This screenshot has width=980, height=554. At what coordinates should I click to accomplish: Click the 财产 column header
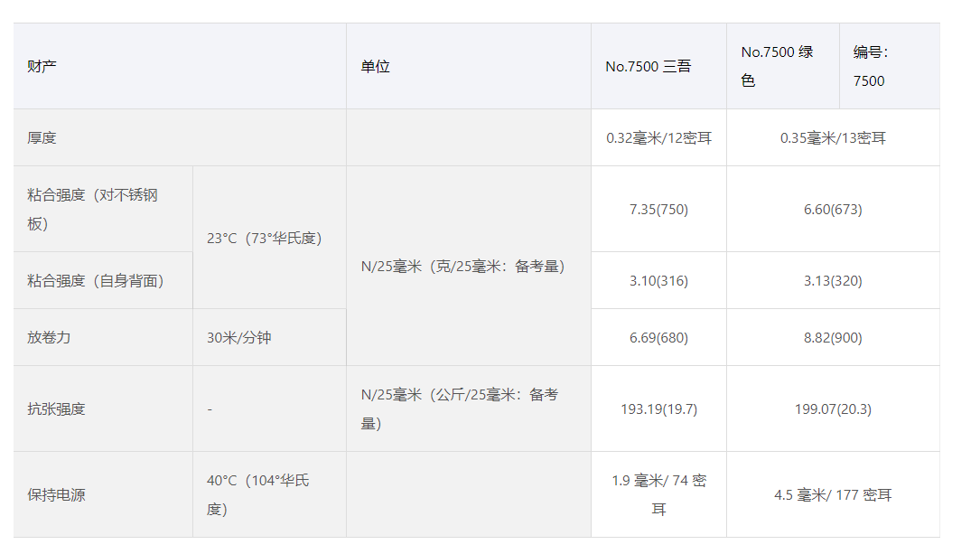tap(42, 67)
